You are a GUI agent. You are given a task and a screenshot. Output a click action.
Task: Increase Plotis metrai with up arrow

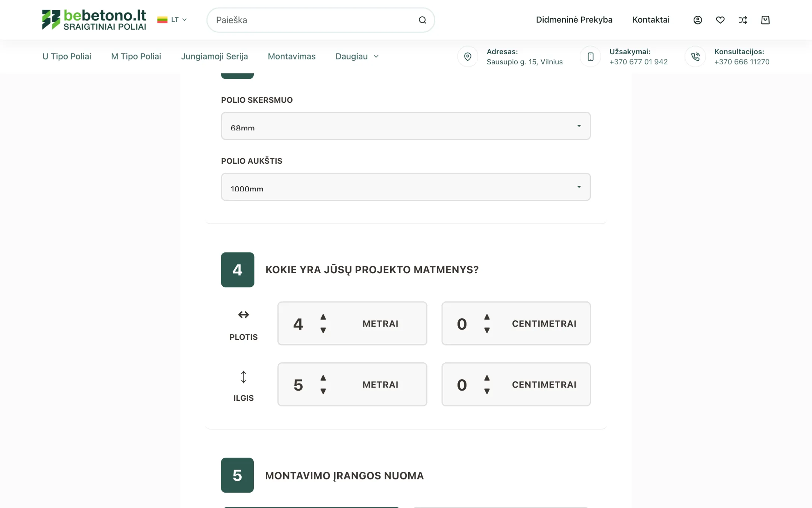click(323, 317)
